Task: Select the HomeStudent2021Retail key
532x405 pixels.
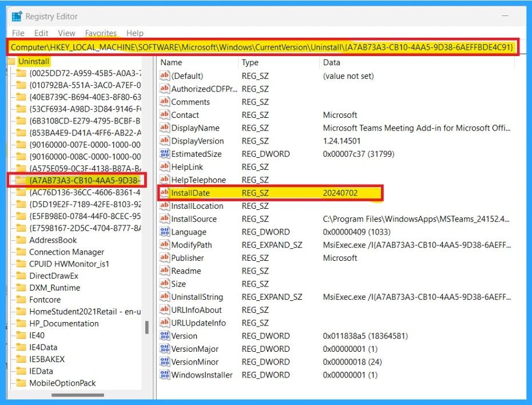Action: point(85,311)
